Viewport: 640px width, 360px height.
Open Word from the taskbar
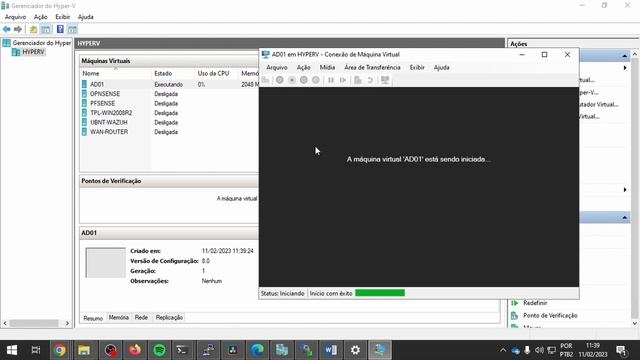pyautogui.click(x=331, y=350)
